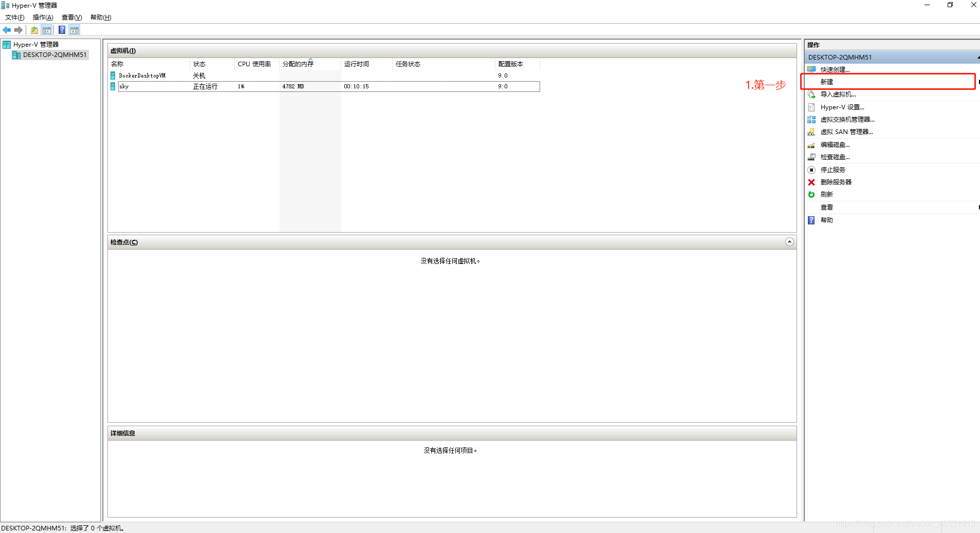Viewport: 980px width, 533px height.
Task: Open help from the toolbar question mark icon
Action: [x=62, y=30]
